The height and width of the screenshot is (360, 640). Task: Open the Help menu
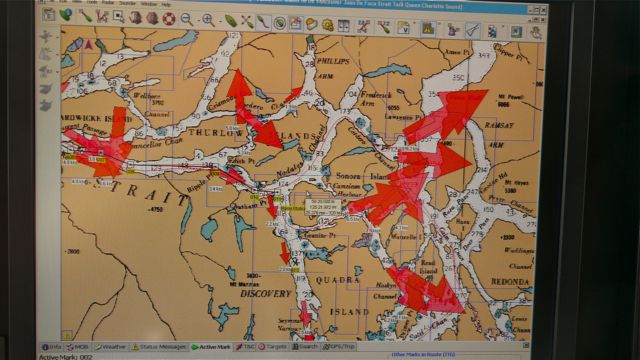(166, 4)
